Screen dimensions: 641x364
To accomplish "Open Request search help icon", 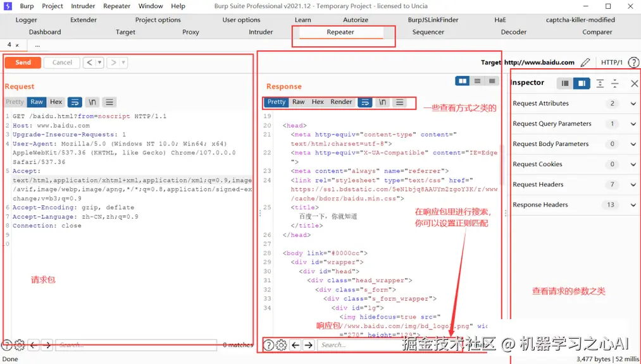I will (6, 345).
